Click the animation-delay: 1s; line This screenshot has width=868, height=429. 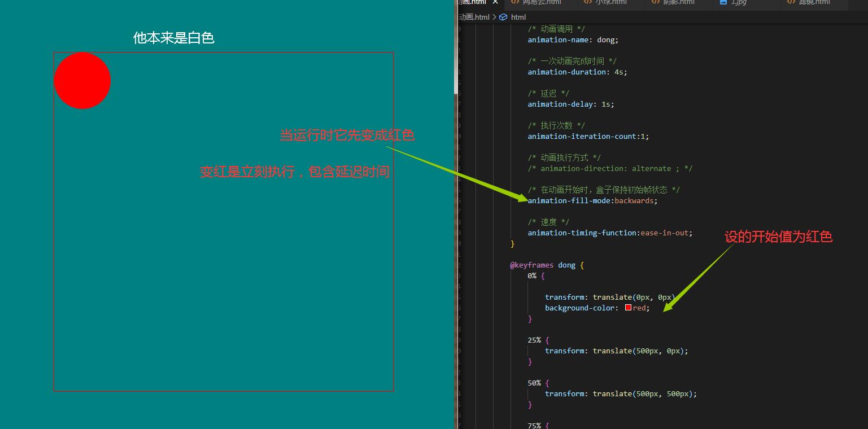click(x=571, y=104)
